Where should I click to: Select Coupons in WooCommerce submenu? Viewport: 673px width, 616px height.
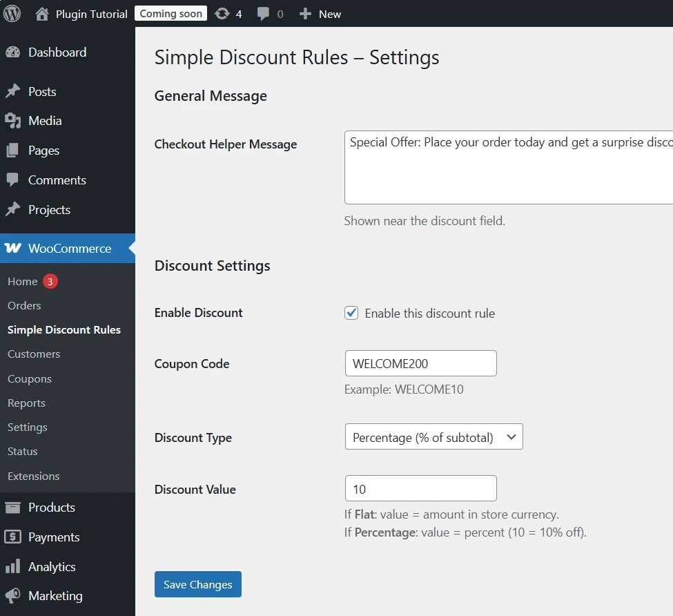click(30, 379)
